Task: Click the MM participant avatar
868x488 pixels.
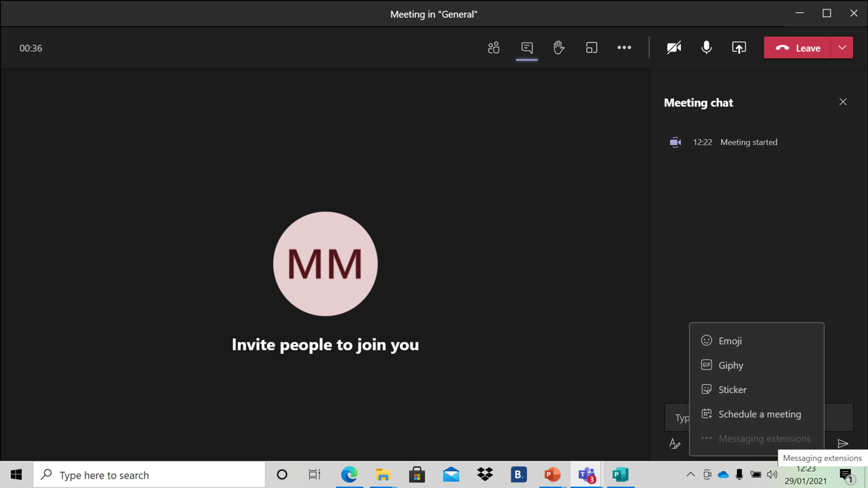Action: [325, 264]
